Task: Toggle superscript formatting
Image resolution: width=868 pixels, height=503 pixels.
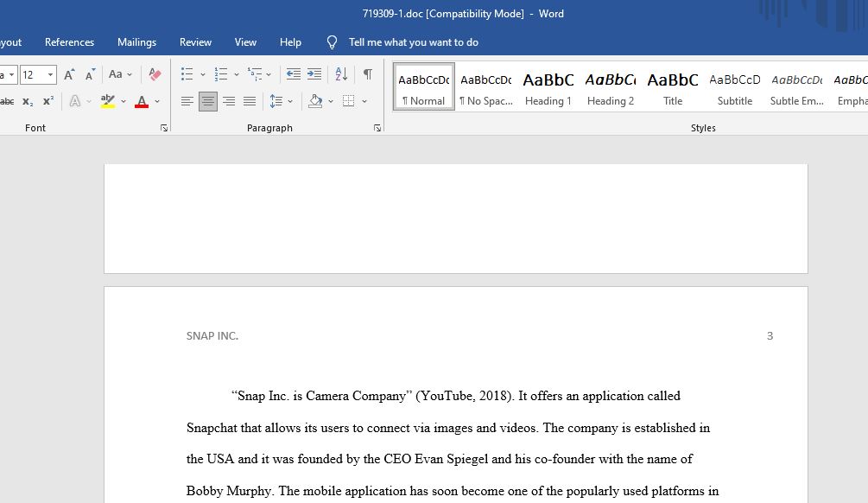Action: (48, 101)
